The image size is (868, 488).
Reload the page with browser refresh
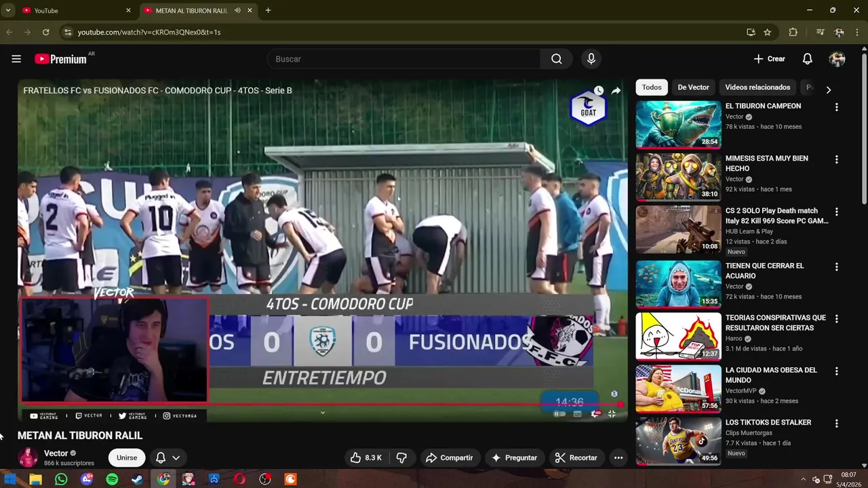45,32
